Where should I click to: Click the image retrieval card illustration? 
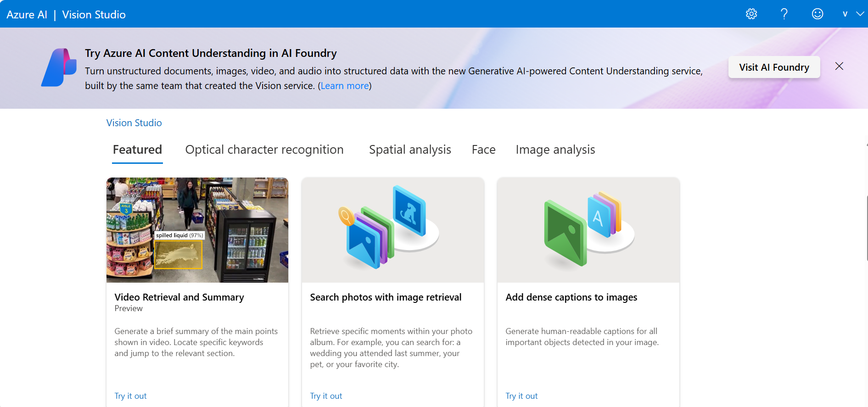click(393, 230)
